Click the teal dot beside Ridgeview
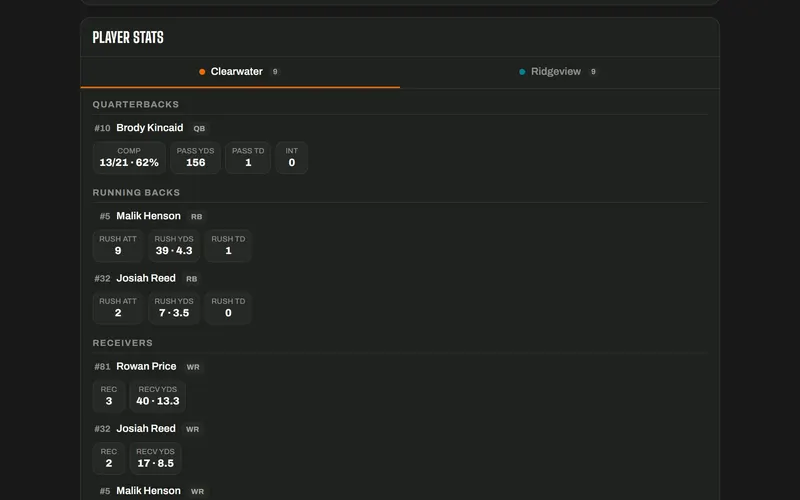Viewport: 800px width, 500px height. [522, 72]
